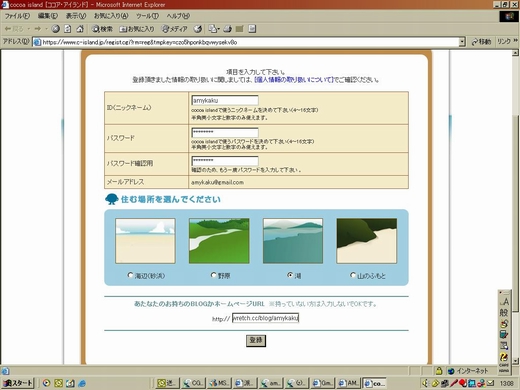Screen dimensions: 520x390
Task: Click the mountain foot landscape thumbnail
Action: point(367,241)
